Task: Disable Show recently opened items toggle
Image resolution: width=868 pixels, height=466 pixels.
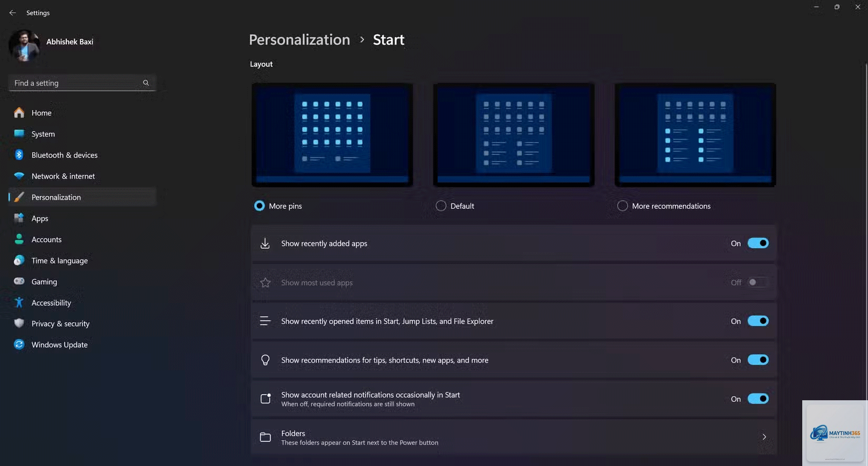Action: pyautogui.click(x=758, y=321)
